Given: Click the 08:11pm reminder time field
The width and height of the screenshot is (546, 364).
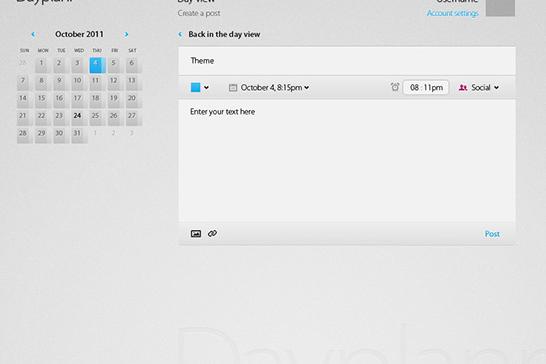Looking at the screenshot, I should click(426, 87).
